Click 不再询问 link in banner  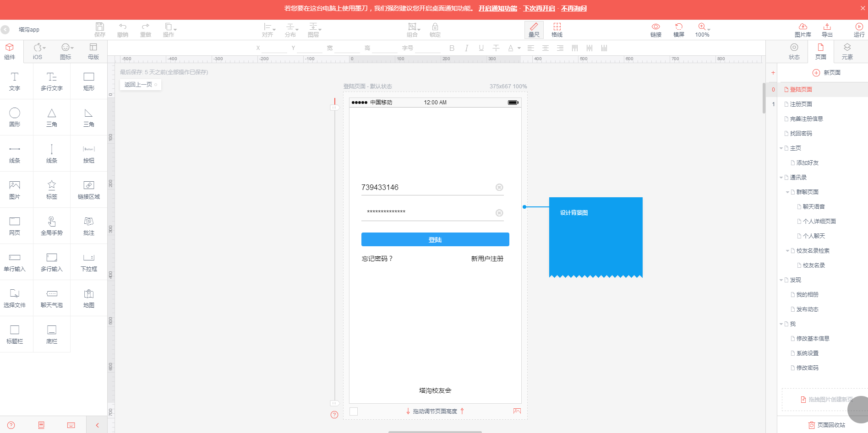coord(573,8)
